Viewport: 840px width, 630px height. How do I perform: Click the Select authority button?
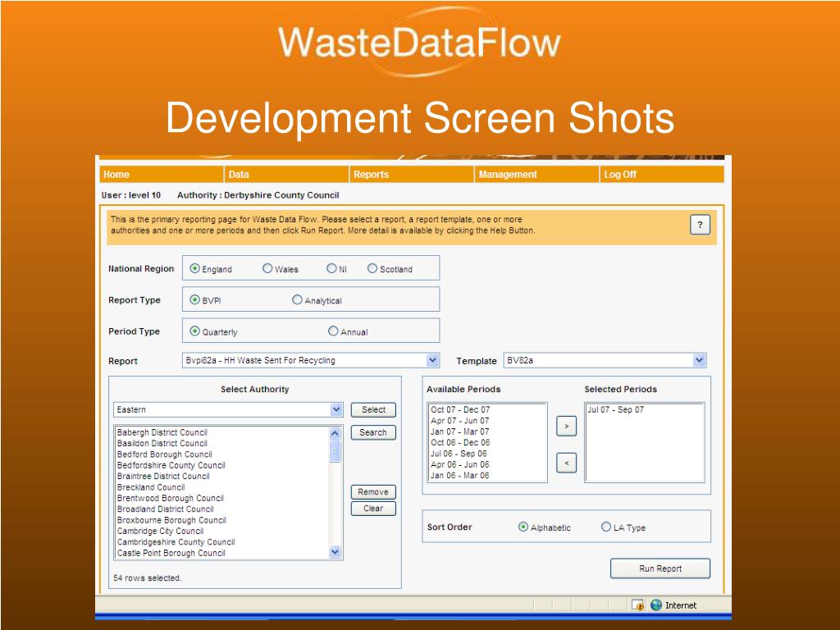click(x=373, y=410)
